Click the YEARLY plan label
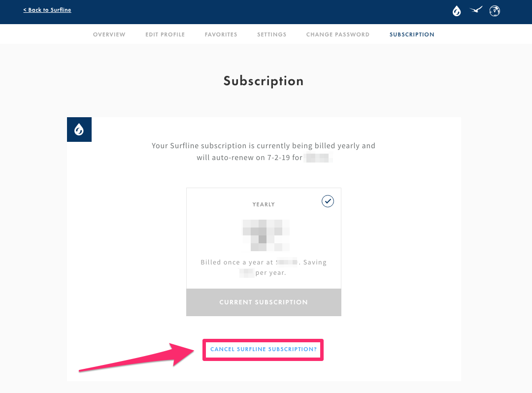This screenshot has width=532, height=393. 264,204
